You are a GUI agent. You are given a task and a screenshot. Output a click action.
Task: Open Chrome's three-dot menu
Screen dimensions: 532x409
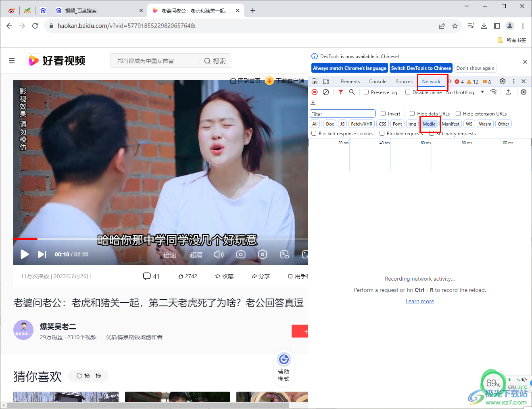click(523, 26)
